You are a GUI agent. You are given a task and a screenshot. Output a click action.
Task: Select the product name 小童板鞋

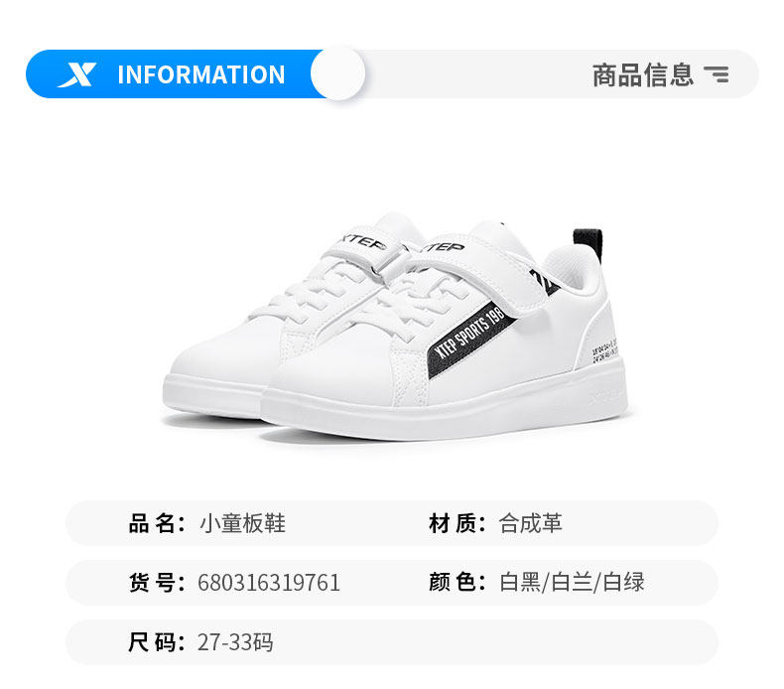[x=242, y=523]
